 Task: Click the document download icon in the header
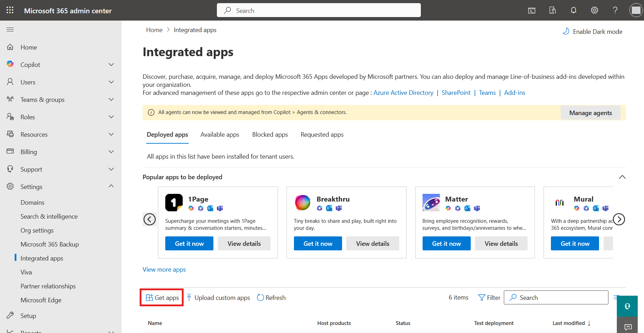pos(553,10)
